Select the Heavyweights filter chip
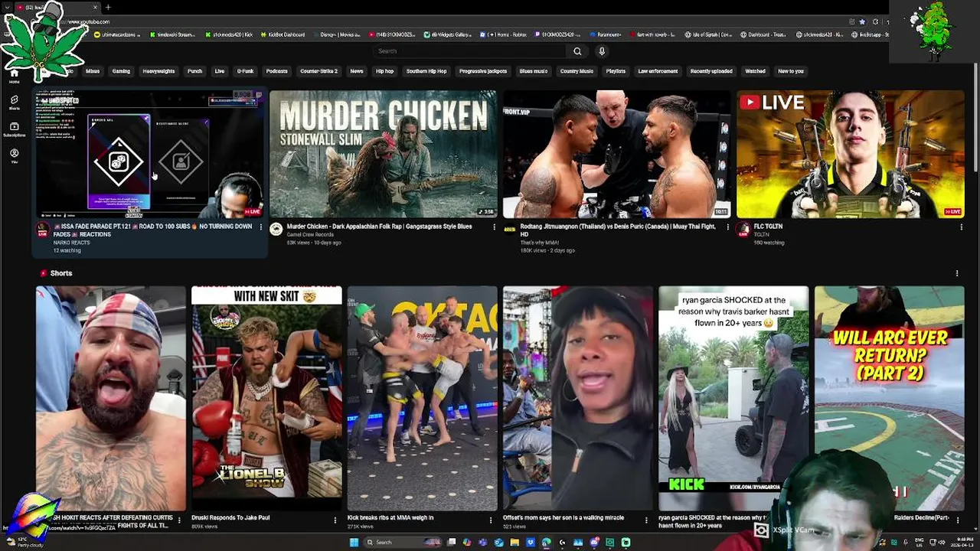The width and height of the screenshot is (980, 551). click(x=158, y=71)
